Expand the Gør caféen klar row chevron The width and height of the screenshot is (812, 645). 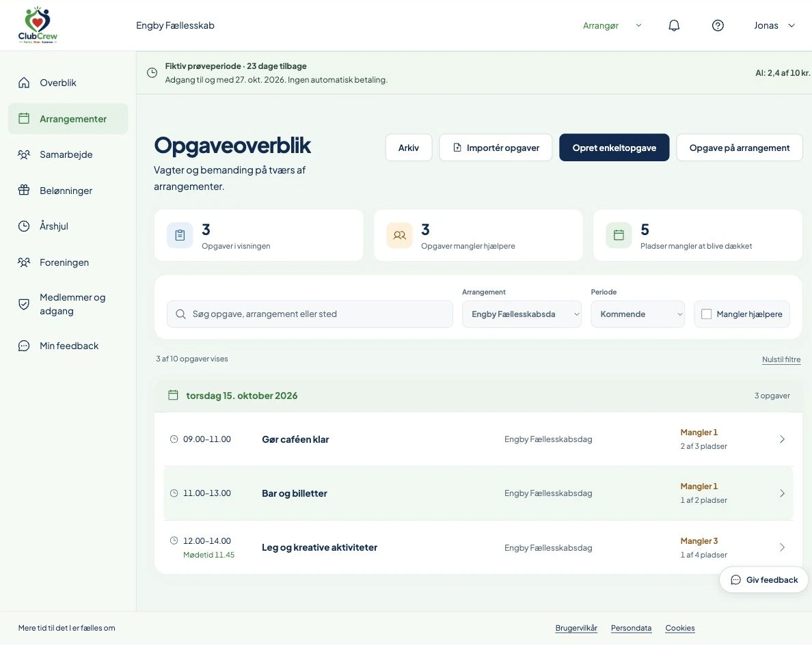(782, 439)
